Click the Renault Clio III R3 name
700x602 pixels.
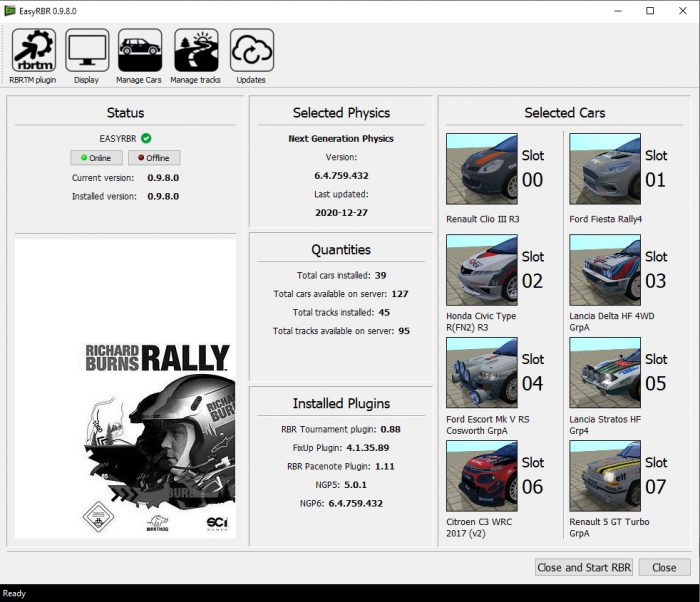pyautogui.click(x=483, y=219)
